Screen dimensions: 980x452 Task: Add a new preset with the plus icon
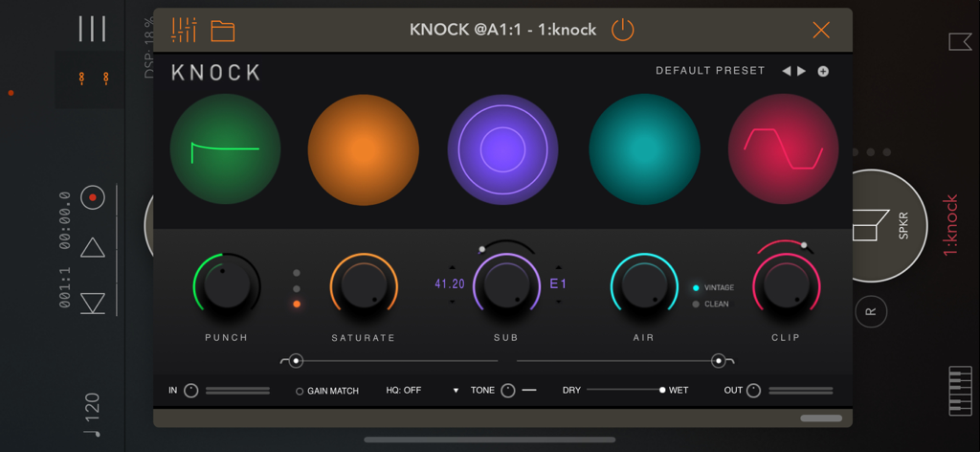point(823,71)
